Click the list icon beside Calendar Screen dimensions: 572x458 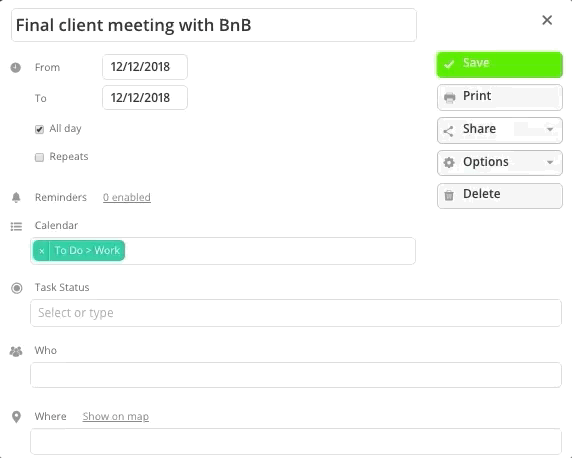(16, 227)
